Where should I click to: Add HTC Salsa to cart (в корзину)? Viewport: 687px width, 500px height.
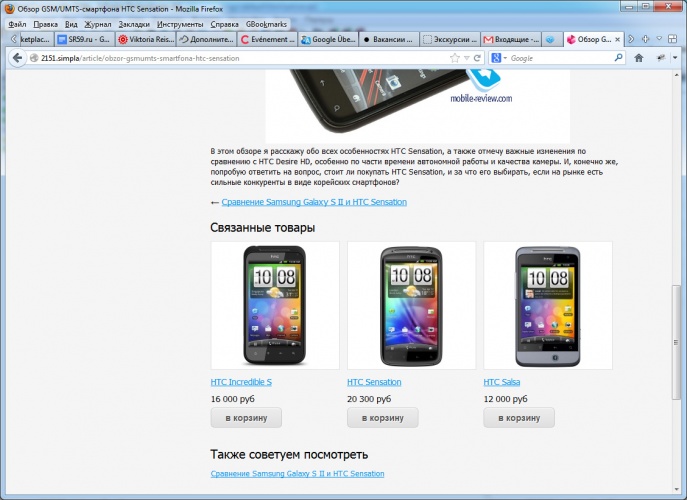point(519,418)
